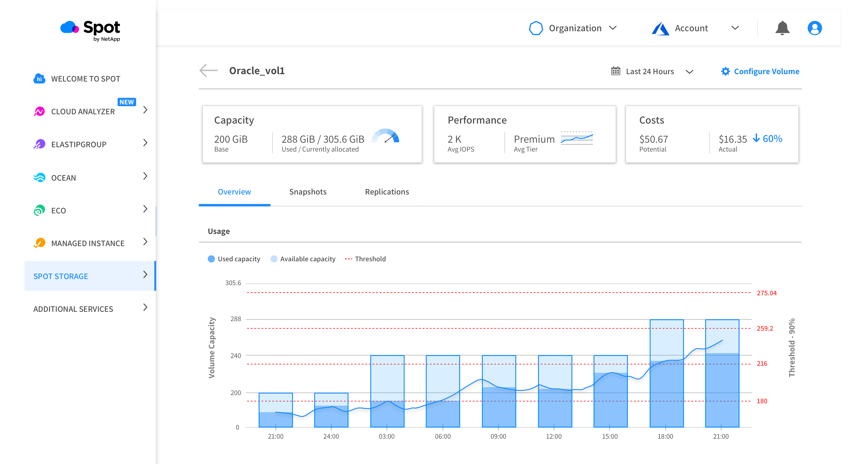
Task: Click the Spot by NetApp logo
Action: (x=90, y=31)
